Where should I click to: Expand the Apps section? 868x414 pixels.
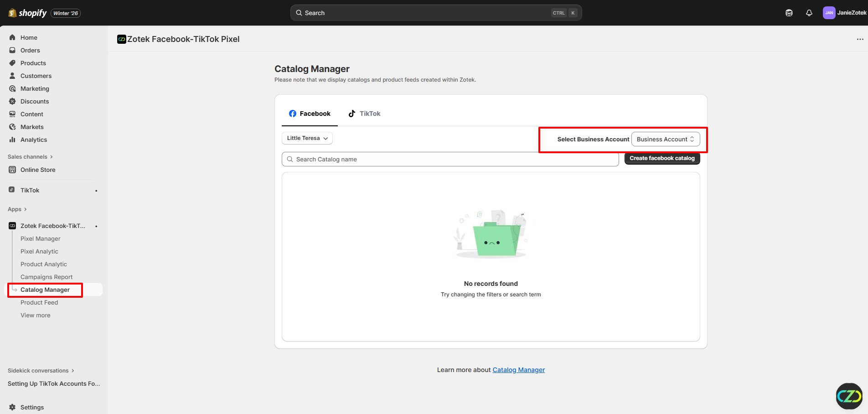17,209
